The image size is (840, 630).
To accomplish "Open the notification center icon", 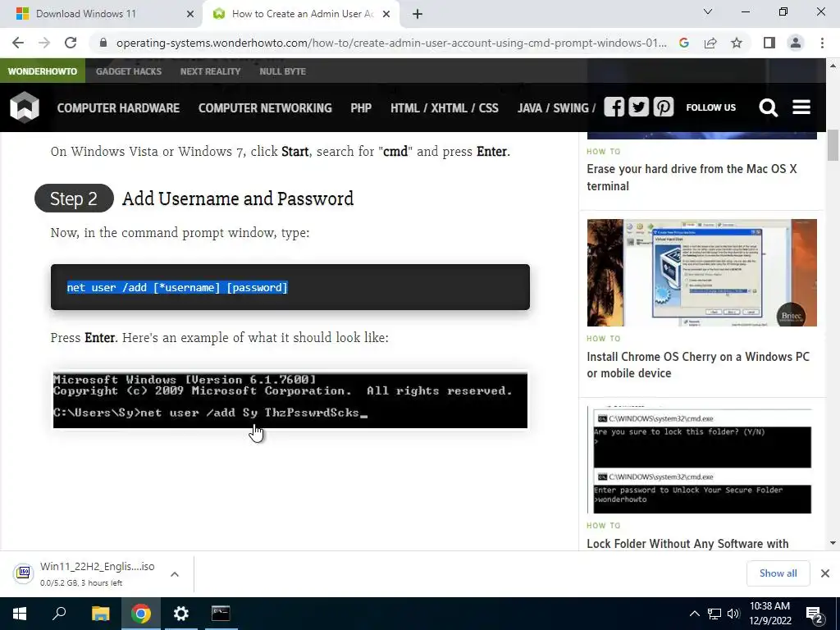I will coord(815,614).
